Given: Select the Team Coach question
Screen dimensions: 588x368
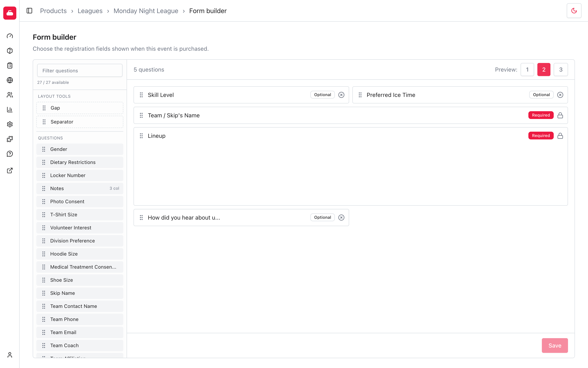Looking at the screenshot, I should 80,345.
